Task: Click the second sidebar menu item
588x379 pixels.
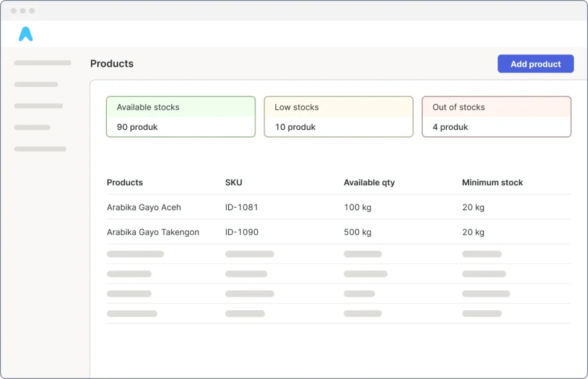Action: [36, 84]
